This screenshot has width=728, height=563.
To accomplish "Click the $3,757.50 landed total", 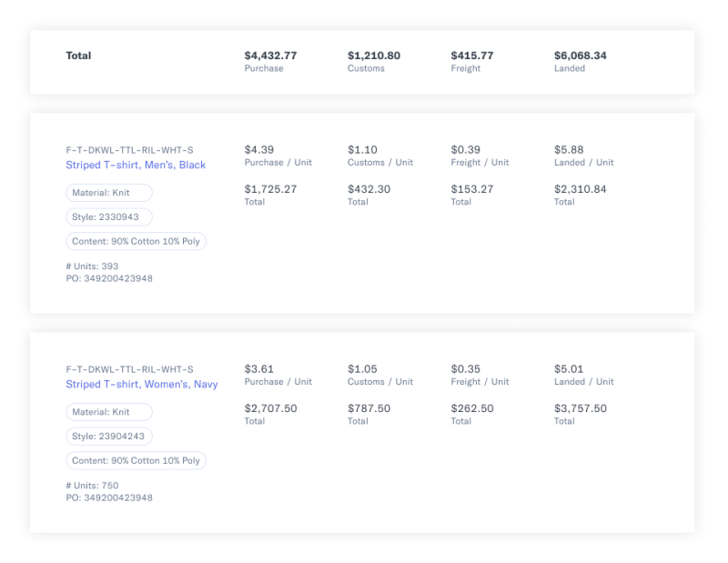I will tap(580, 408).
